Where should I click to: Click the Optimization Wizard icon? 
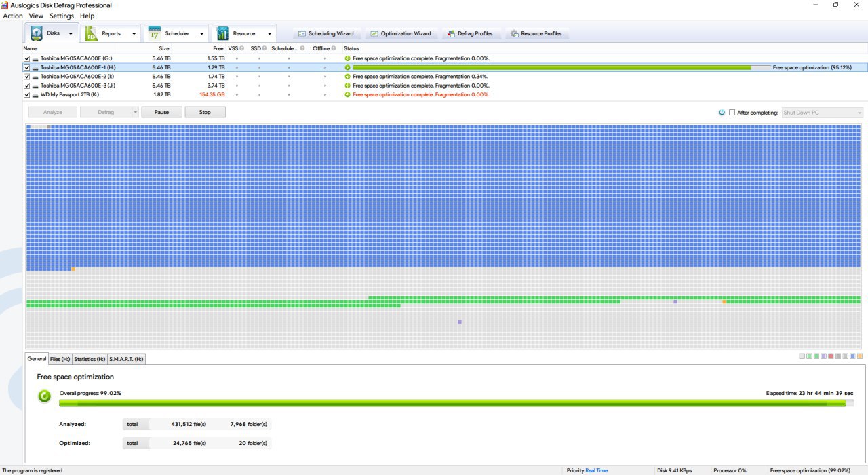374,33
